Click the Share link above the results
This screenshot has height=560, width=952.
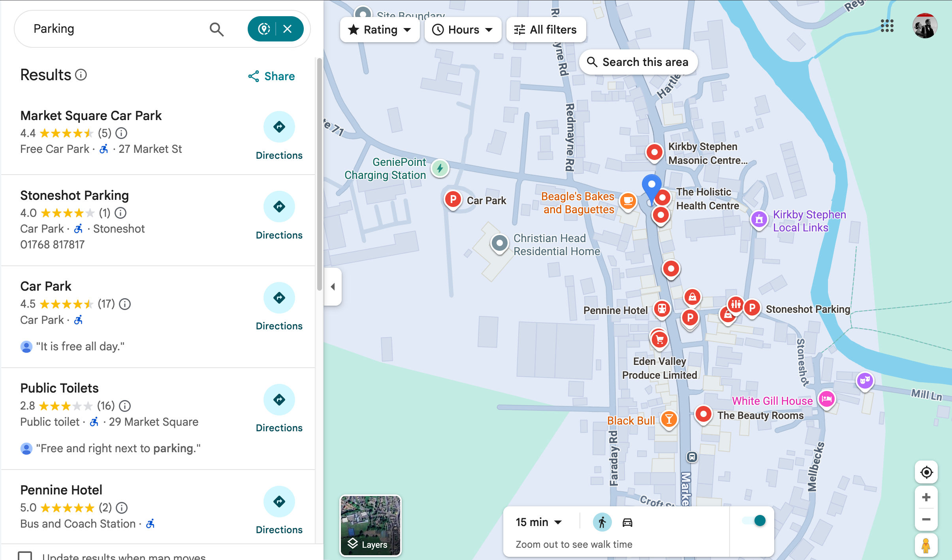click(x=271, y=76)
